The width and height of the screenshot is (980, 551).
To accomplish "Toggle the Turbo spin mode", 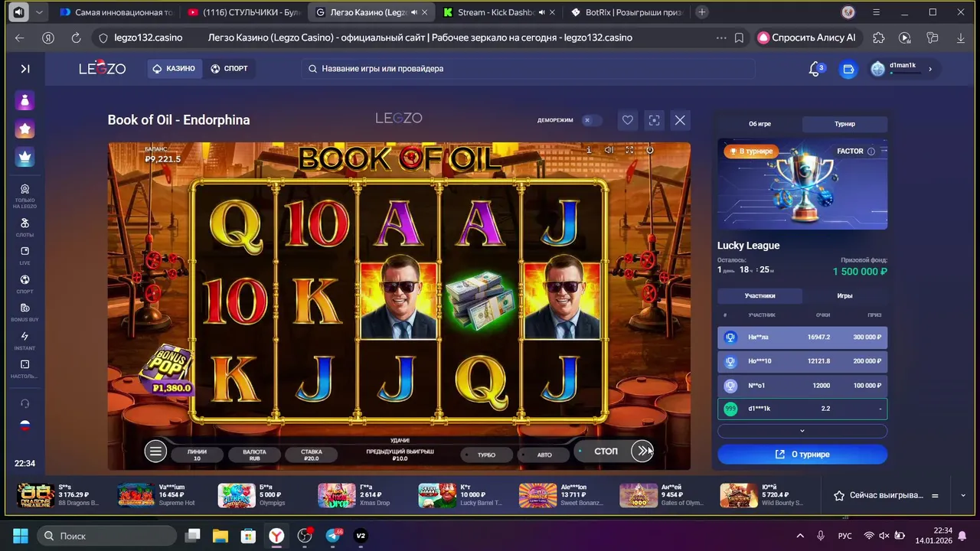I will pos(486,455).
